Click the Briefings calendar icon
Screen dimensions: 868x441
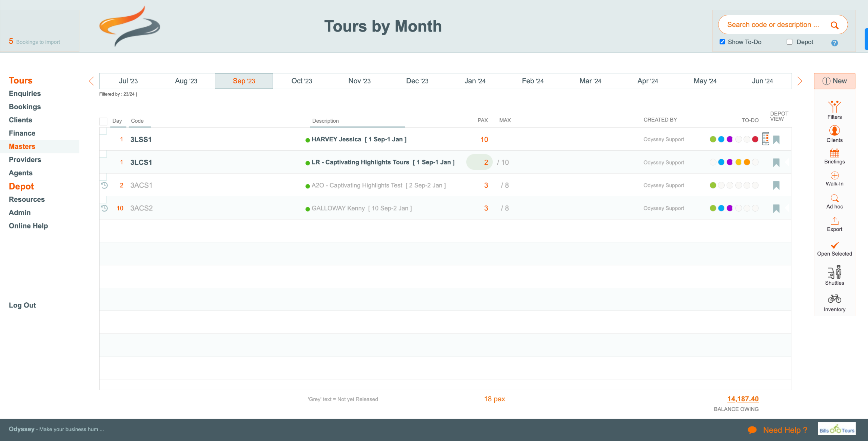tap(834, 153)
